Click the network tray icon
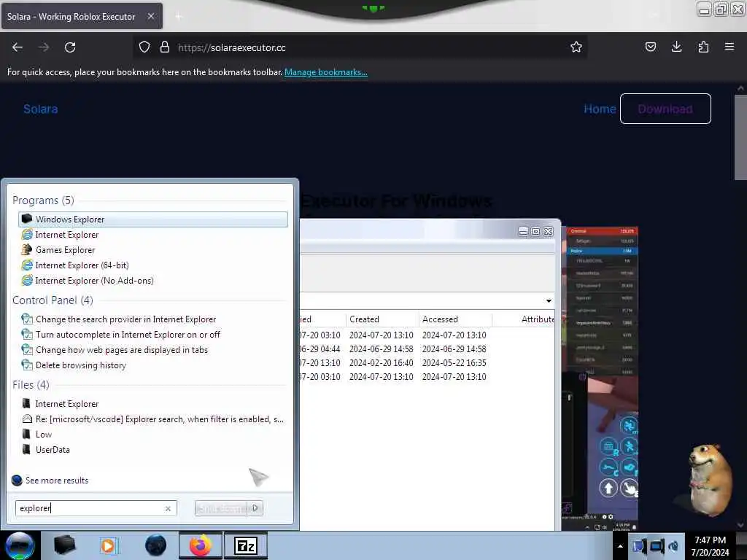 (x=656, y=545)
